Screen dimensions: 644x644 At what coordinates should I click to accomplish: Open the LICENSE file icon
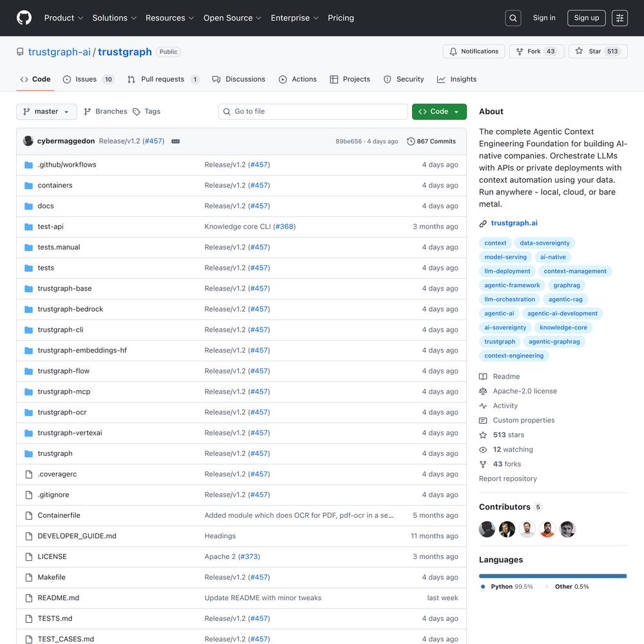pos(29,557)
